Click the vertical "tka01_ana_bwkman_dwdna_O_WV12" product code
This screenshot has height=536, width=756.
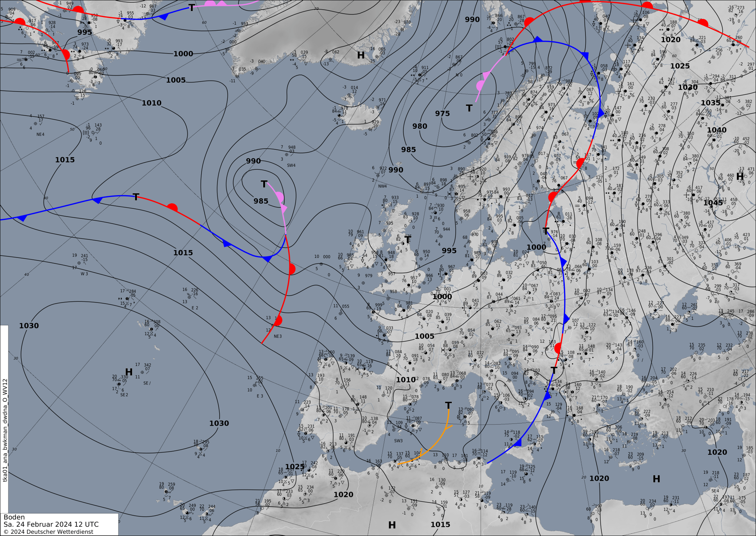point(5,430)
